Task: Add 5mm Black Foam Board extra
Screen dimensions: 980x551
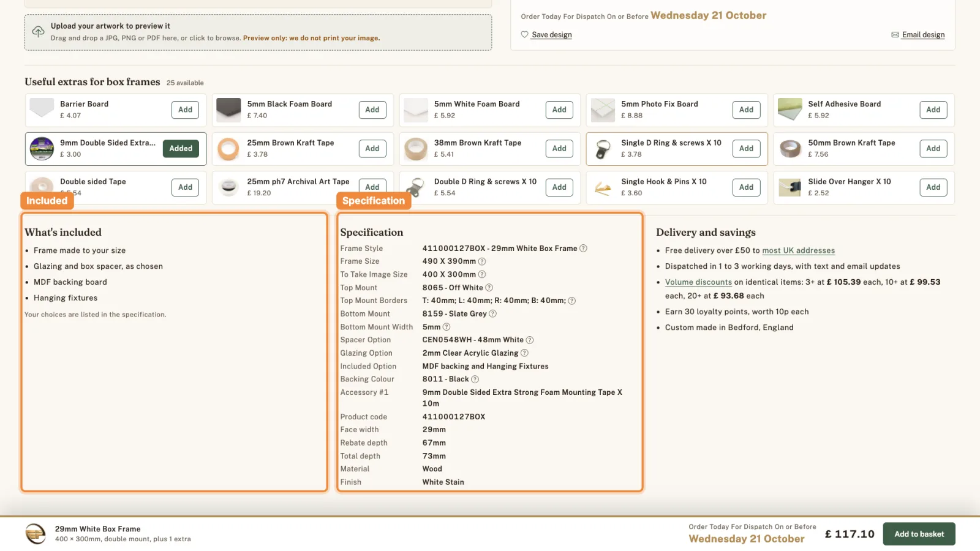Action: point(372,110)
